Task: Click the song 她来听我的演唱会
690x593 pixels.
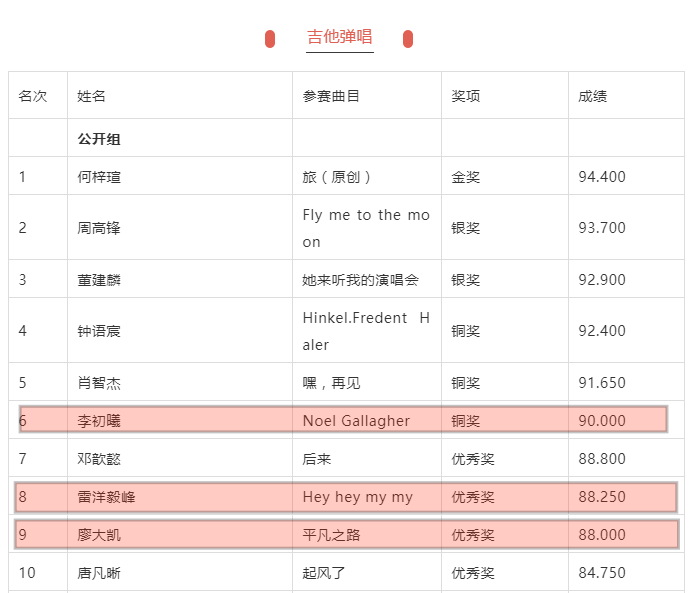Action: pyautogui.click(x=360, y=279)
